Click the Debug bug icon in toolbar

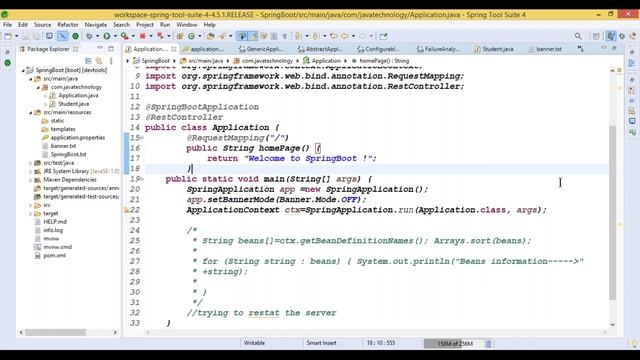pos(89,36)
